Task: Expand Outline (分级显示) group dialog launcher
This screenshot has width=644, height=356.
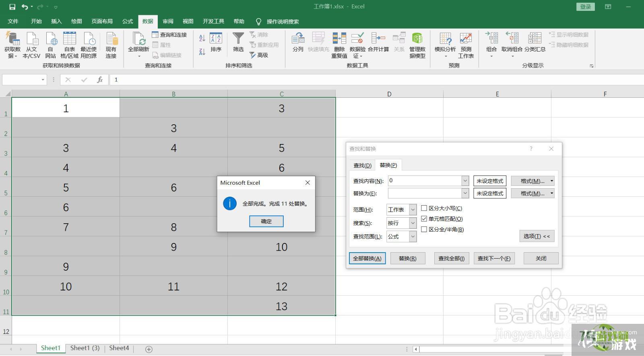Action: click(x=591, y=66)
